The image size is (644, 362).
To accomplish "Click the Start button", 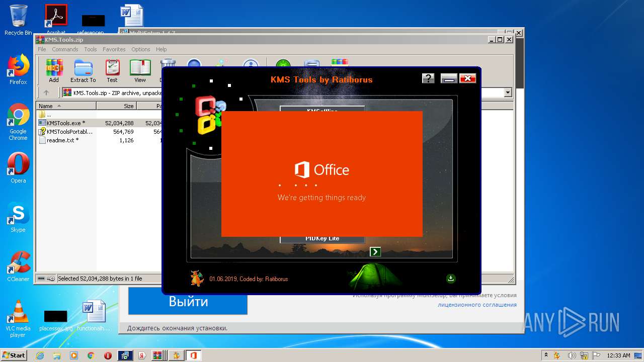I will click(14, 355).
